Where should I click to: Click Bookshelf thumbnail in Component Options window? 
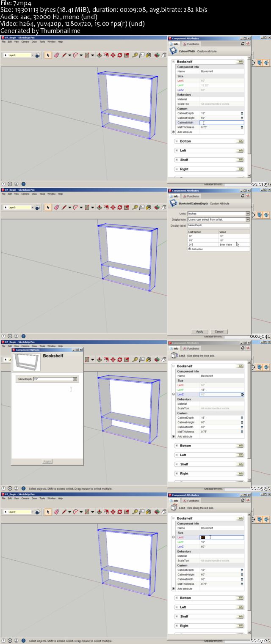click(x=27, y=362)
